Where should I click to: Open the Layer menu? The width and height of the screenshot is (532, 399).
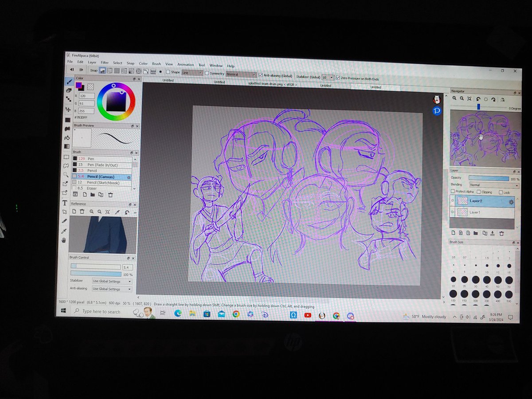coord(92,63)
